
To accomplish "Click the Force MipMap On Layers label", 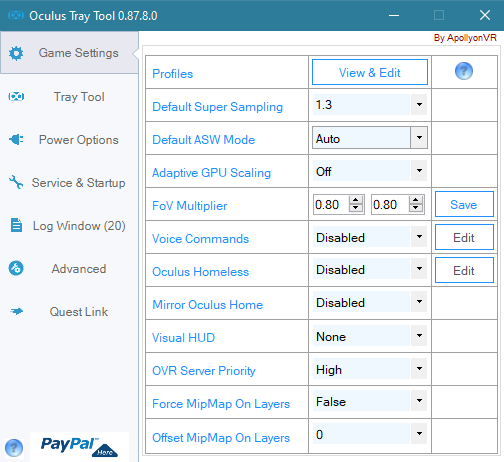I will (x=221, y=404).
